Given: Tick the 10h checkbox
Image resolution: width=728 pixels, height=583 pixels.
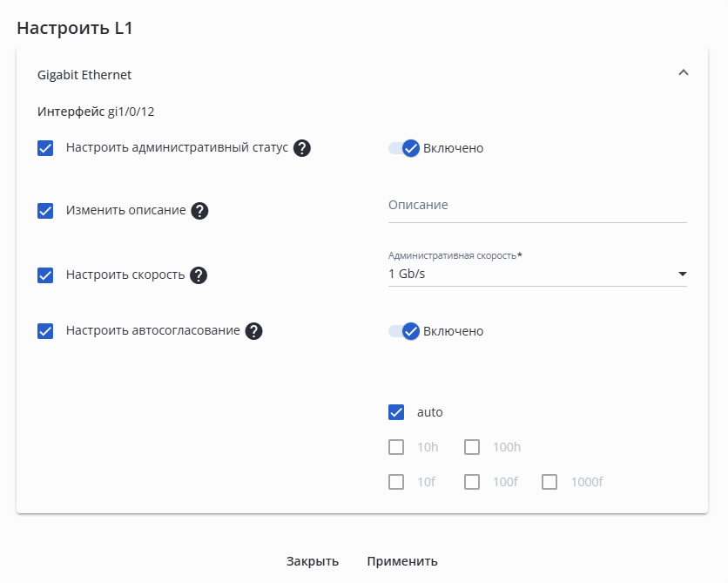Looking at the screenshot, I should pyautogui.click(x=396, y=447).
